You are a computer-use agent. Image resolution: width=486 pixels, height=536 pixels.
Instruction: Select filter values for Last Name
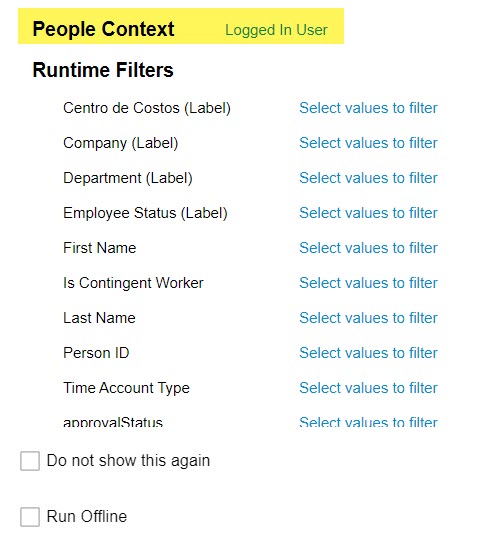(x=368, y=318)
